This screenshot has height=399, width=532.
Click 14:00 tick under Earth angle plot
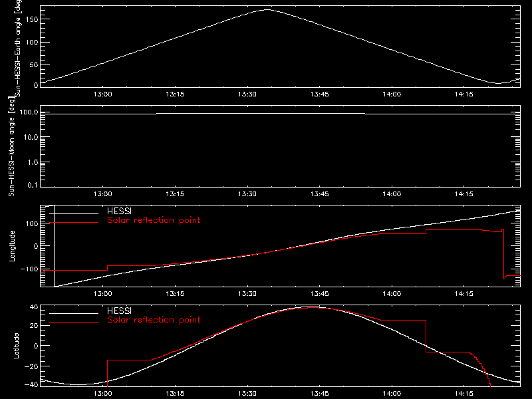coord(392,94)
